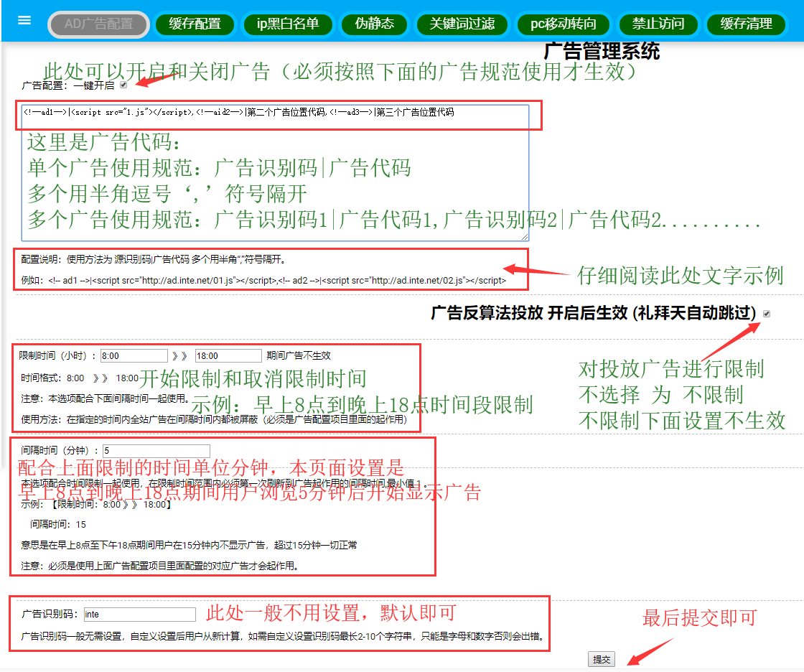Go to the 伪静态 tab
Image resolution: width=804 pixels, height=672 pixels.
[375, 24]
